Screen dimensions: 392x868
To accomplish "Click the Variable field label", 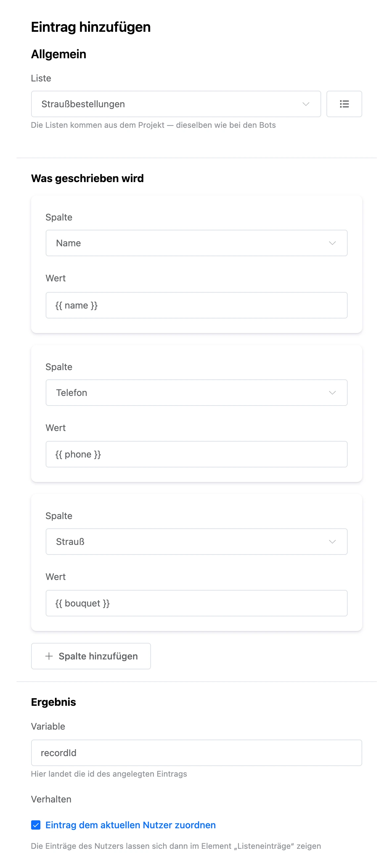I will pyautogui.click(x=48, y=726).
